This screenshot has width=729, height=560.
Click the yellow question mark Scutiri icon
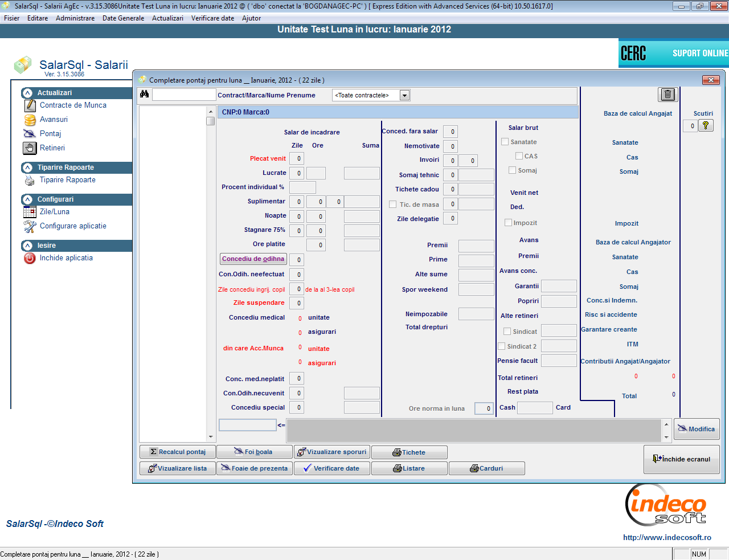705,126
